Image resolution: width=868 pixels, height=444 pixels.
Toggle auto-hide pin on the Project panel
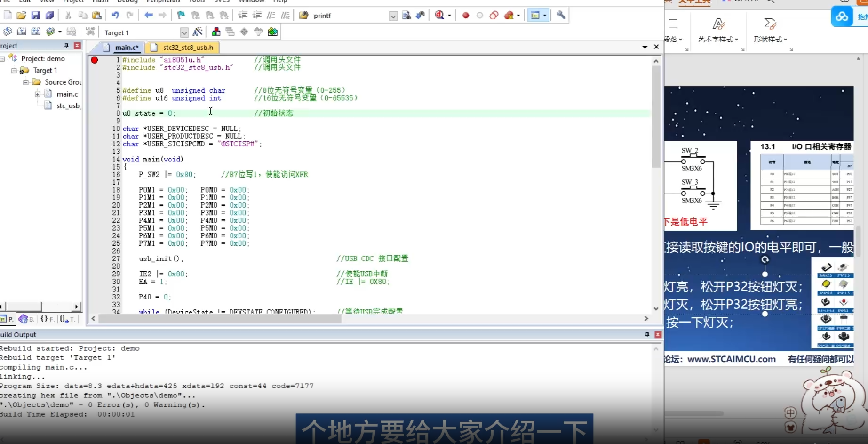point(66,46)
